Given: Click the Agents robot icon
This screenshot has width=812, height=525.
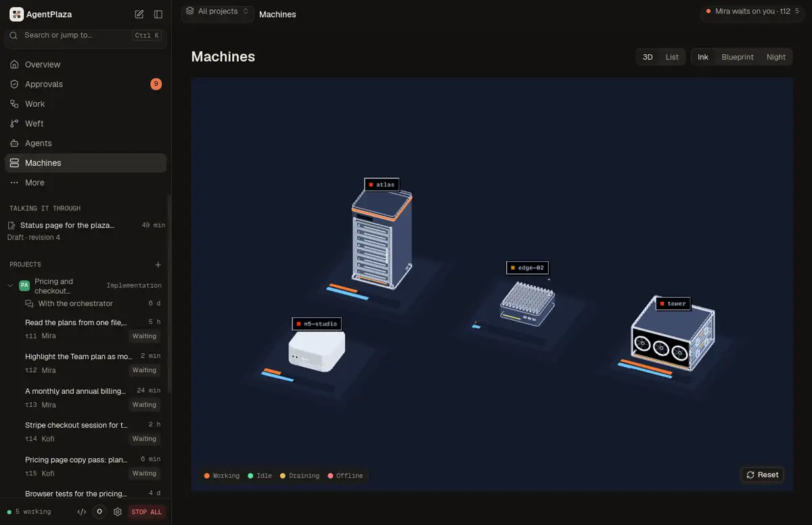Looking at the screenshot, I should pos(14,143).
